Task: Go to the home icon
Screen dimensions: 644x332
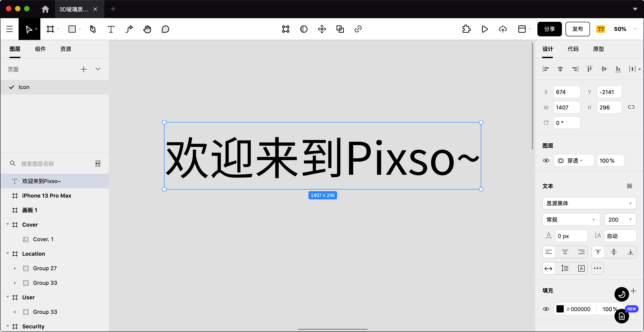Action: (x=45, y=9)
